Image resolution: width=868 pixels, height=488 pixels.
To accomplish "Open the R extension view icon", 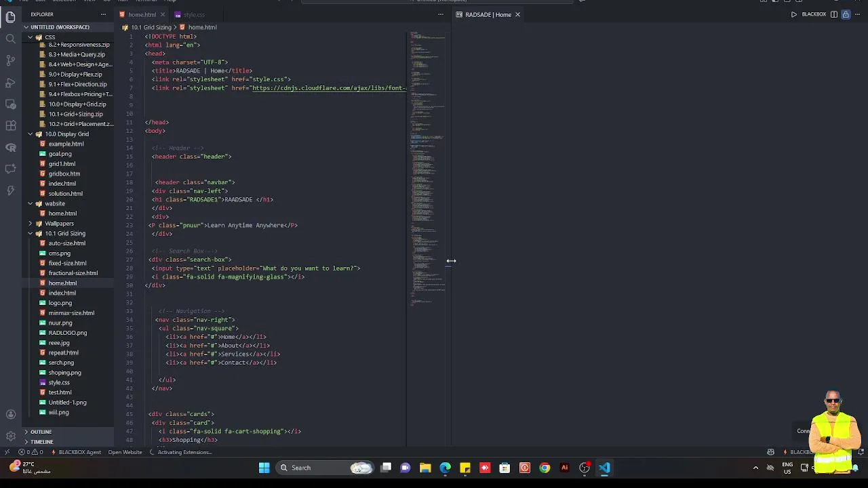I will tap(10, 147).
